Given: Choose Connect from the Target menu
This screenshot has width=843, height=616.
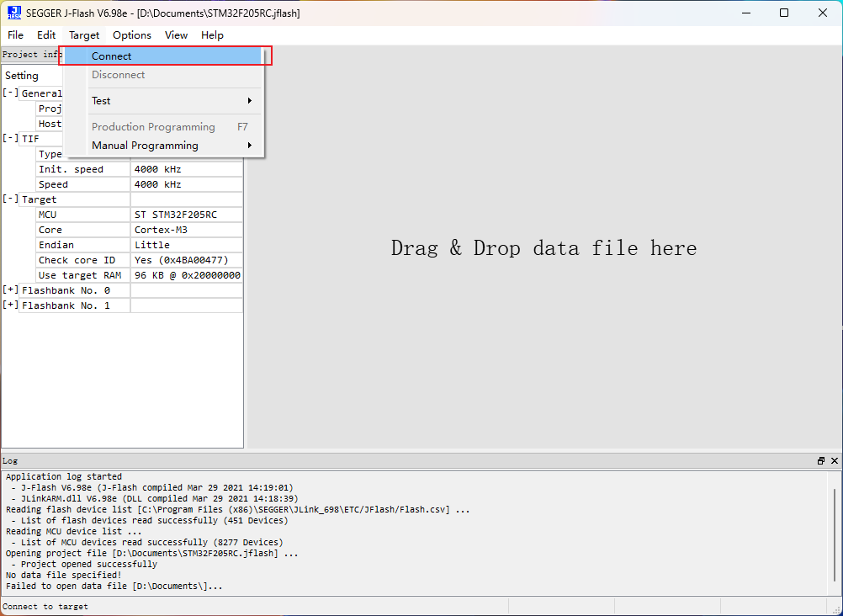Looking at the screenshot, I should click(163, 56).
